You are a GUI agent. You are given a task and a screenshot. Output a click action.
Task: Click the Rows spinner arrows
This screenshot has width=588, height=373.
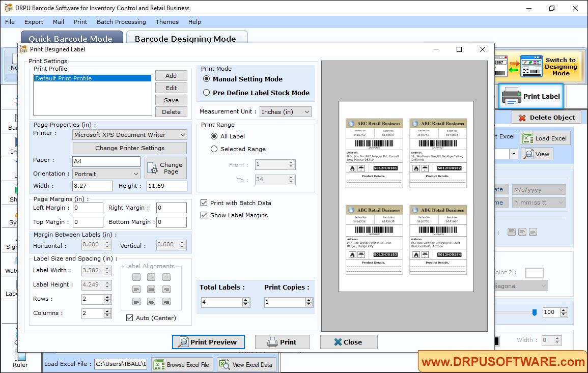[x=107, y=299]
